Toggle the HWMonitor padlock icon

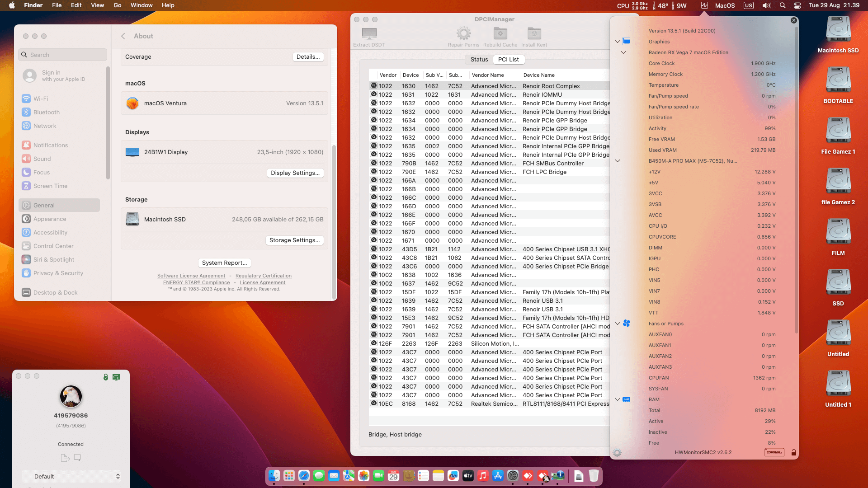click(x=793, y=453)
